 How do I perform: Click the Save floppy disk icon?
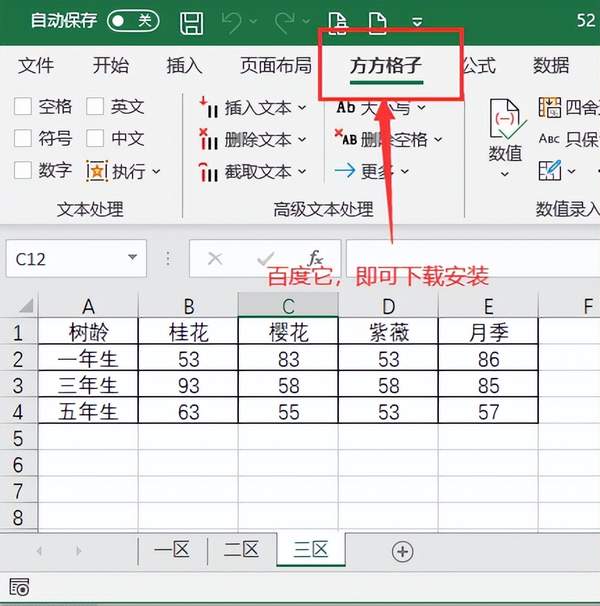[192, 22]
